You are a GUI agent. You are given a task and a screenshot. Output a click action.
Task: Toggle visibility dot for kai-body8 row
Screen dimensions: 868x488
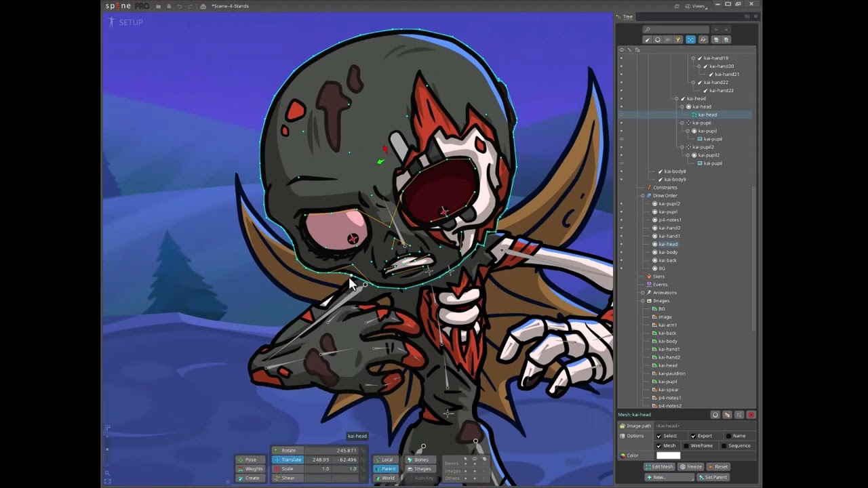coord(621,171)
